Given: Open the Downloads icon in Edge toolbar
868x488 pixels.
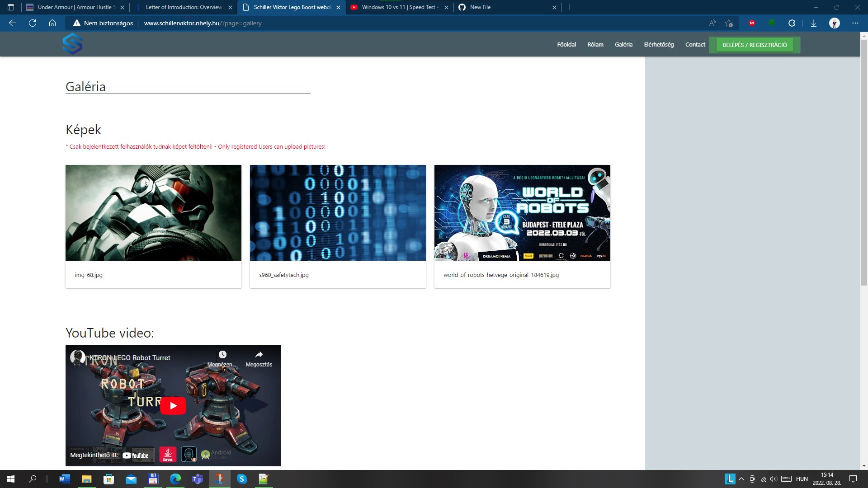Looking at the screenshot, I should pyautogui.click(x=814, y=23).
